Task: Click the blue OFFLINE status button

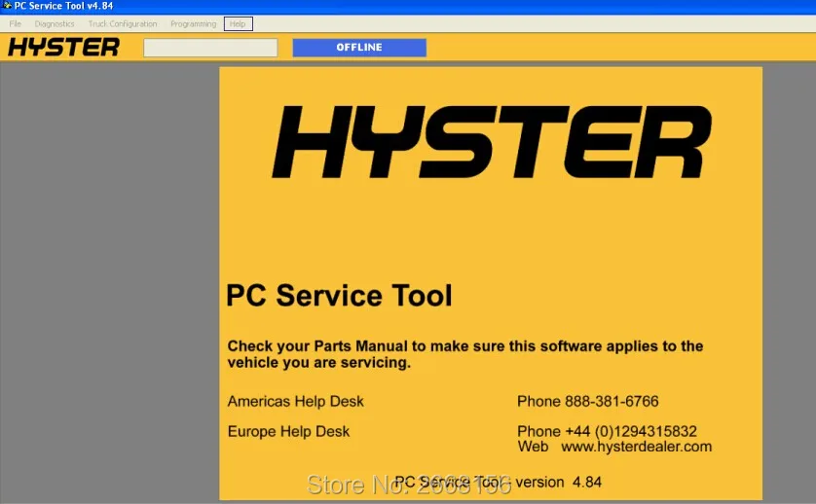Action: coord(359,48)
